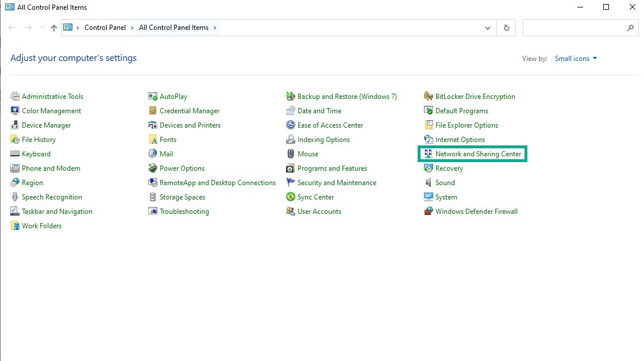Click the address bar Control Panel icon
The image size is (644, 361).
(68, 27)
